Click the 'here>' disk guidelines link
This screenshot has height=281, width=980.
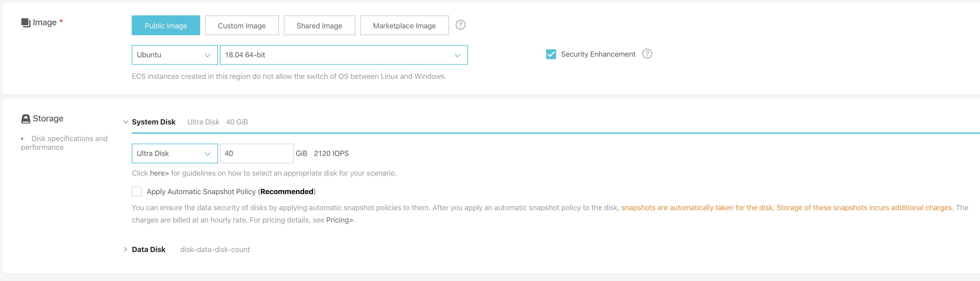point(159,173)
